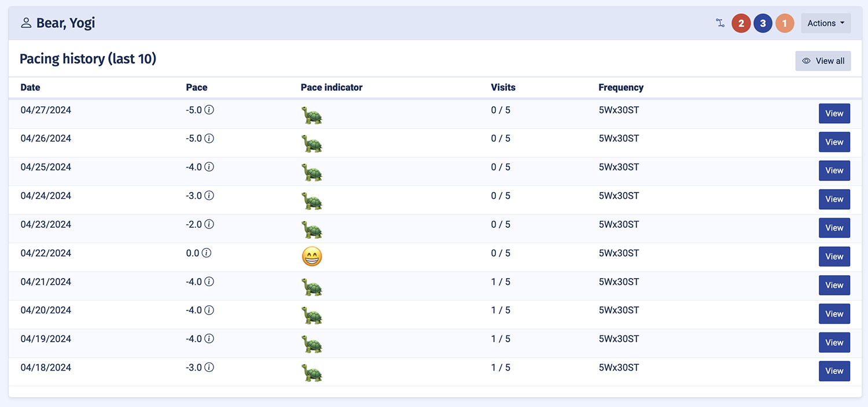Click View all pacing history button
This screenshot has width=868, height=407.
823,61
